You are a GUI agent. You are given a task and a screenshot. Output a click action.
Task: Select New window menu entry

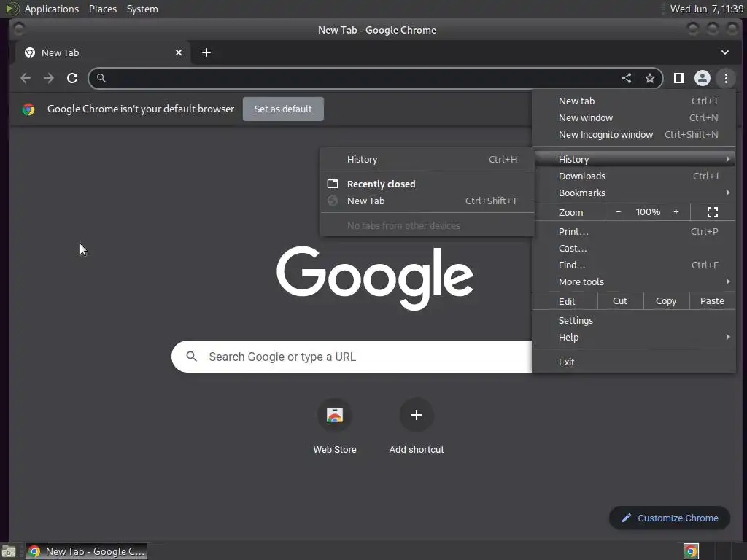click(x=634, y=117)
